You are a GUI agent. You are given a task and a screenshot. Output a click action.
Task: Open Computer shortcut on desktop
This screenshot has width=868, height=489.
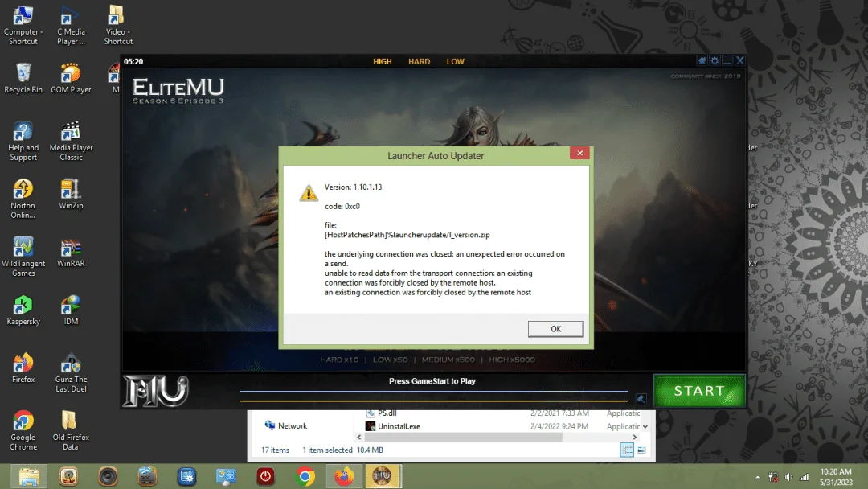[x=23, y=26]
